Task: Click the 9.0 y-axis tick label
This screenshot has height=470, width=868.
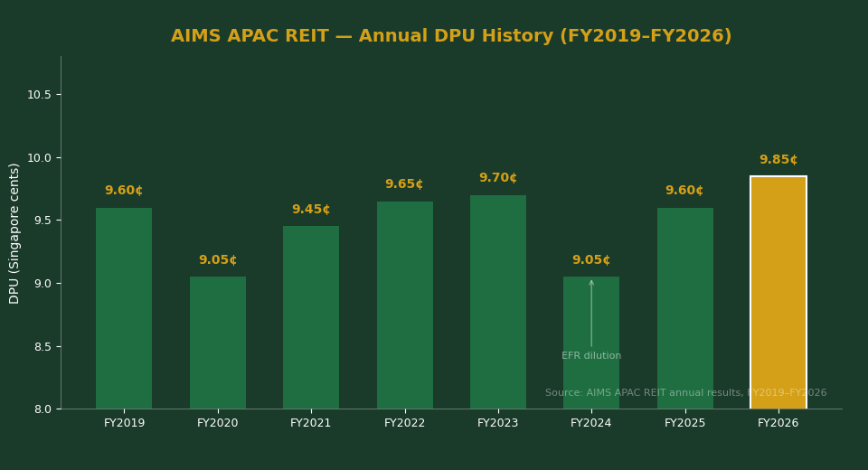Action: (x=42, y=284)
